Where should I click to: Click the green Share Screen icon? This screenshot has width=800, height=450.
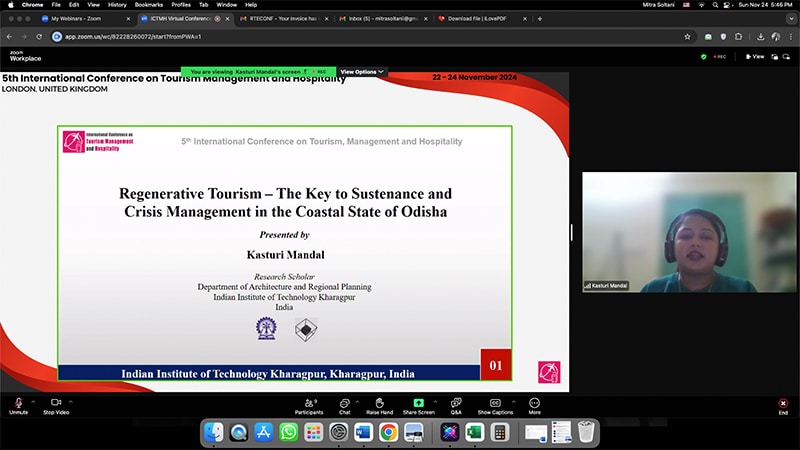click(418, 402)
